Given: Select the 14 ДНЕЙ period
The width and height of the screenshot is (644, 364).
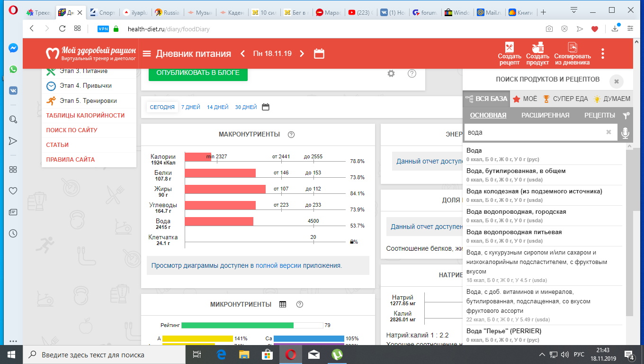Looking at the screenshot, I should point(218,107).
